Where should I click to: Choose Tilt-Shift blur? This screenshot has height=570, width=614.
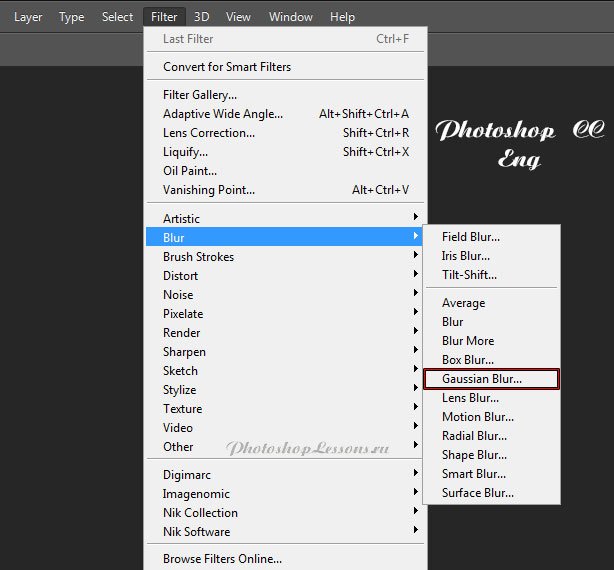[469, 275]
